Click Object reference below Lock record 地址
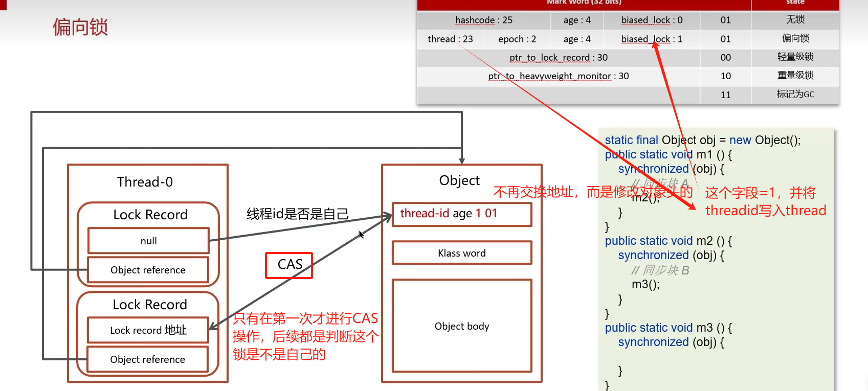The image size is (868, 391). coord(148,359)
